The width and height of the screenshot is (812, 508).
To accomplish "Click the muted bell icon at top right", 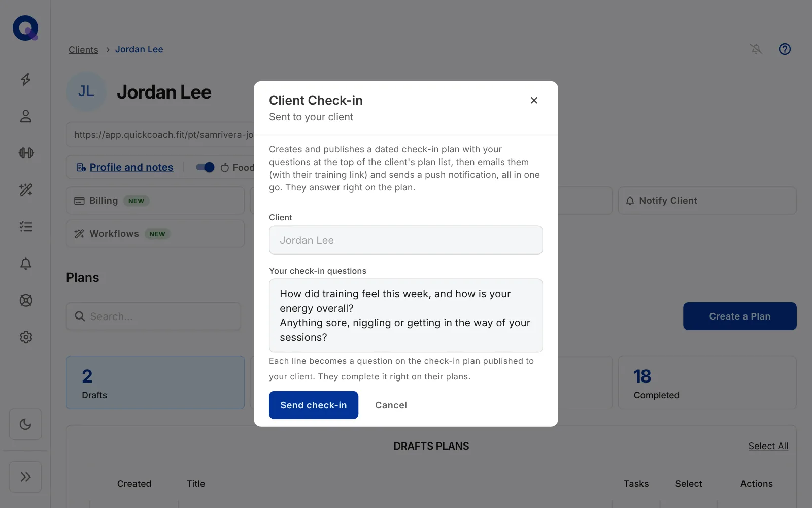I will pos(756,49).
